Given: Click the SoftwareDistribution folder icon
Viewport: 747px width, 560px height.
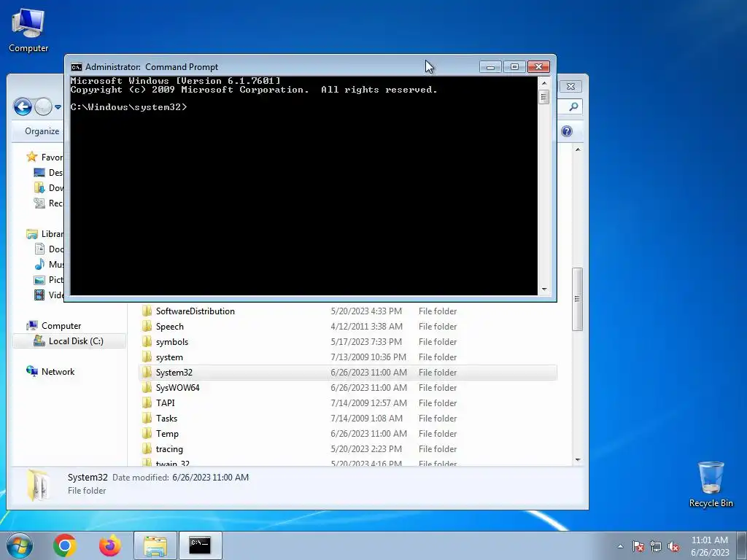Looking at the screenshot, I should tap(147, 311).
